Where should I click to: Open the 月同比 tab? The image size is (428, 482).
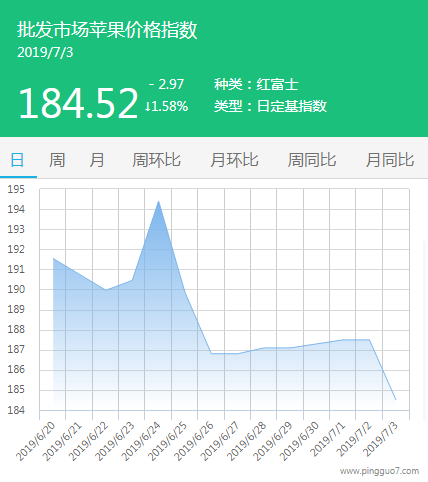390,160
